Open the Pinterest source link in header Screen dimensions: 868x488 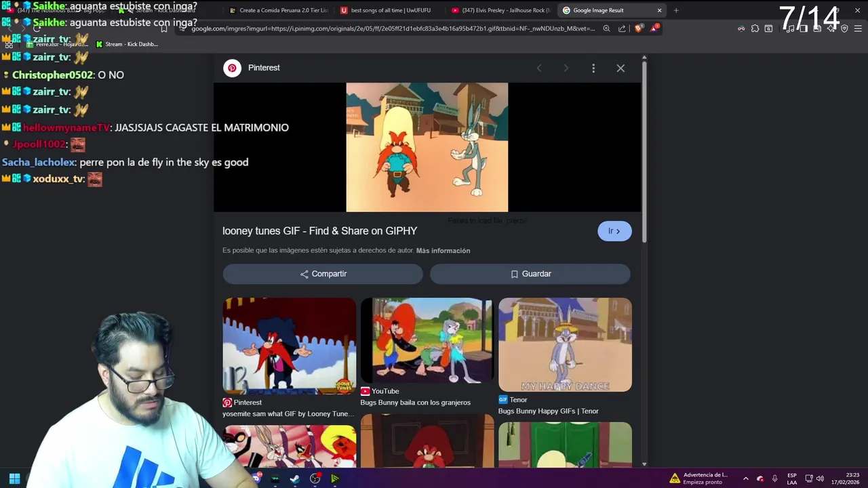click(x=264, y=68)
